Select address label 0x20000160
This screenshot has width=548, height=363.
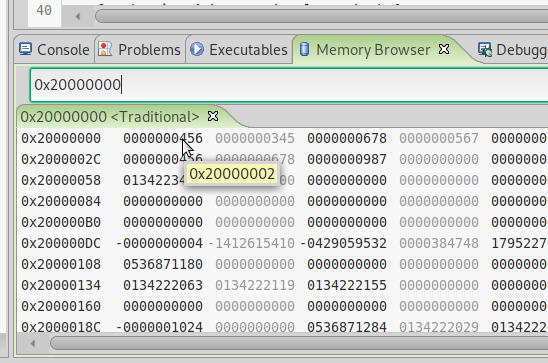61,306
